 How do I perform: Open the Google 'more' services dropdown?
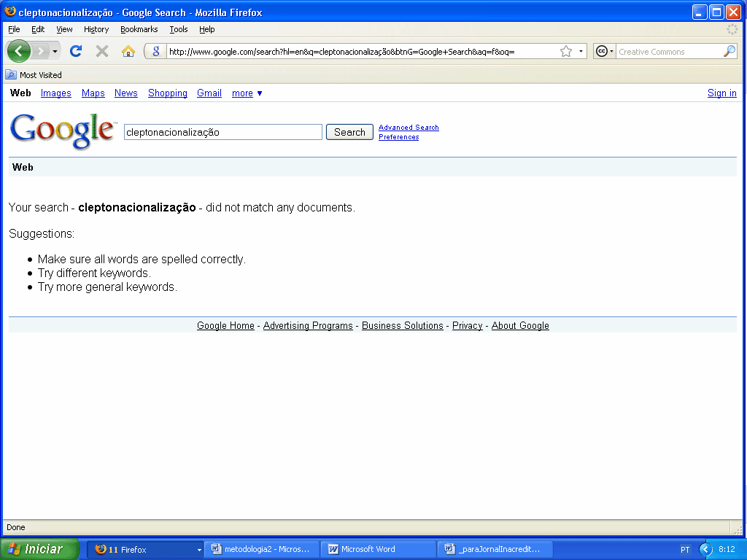(x=247, y=93)
